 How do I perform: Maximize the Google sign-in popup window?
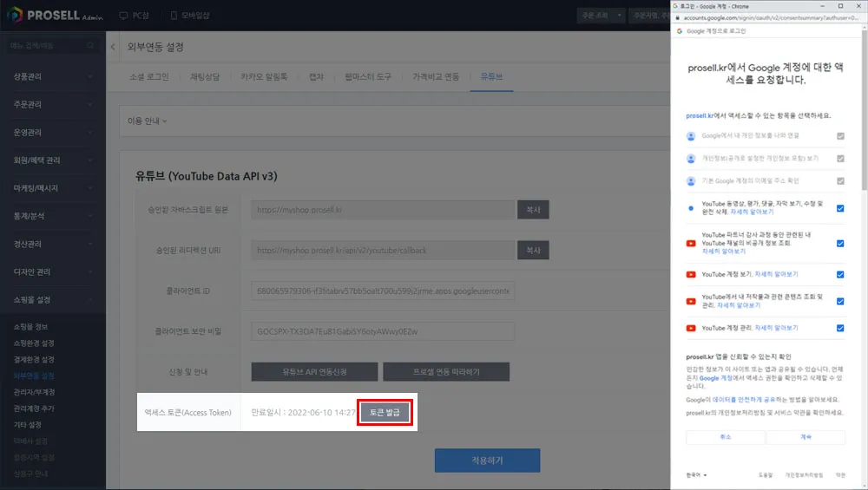tap(840, 6)
